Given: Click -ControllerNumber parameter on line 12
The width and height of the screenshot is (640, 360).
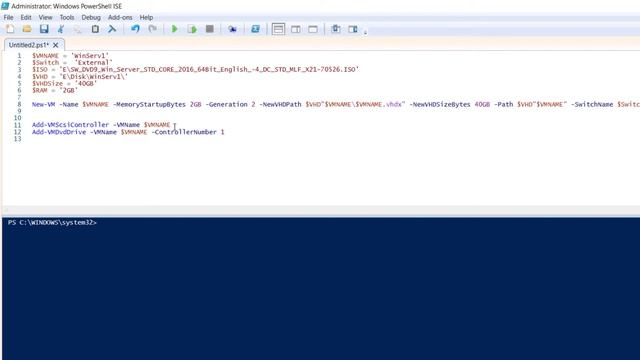Looking at the screenshot, I should tap(184, 132).
